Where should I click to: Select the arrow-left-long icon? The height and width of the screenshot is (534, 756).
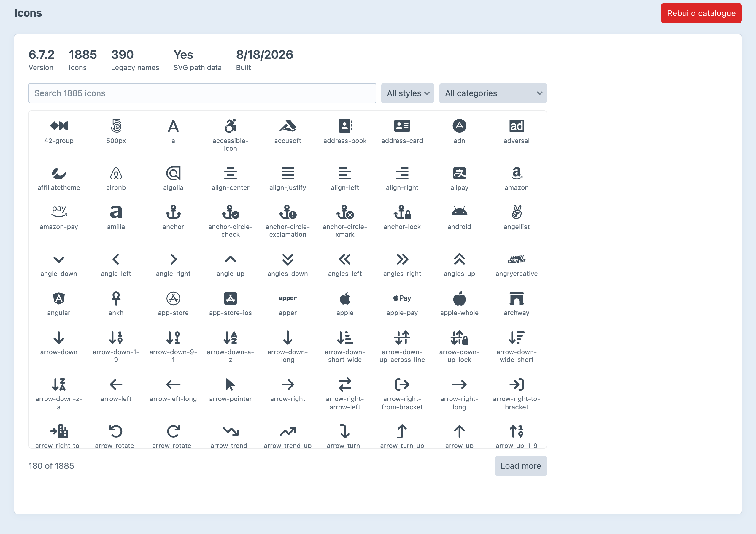pyautogui.click(x=173, y=384)
